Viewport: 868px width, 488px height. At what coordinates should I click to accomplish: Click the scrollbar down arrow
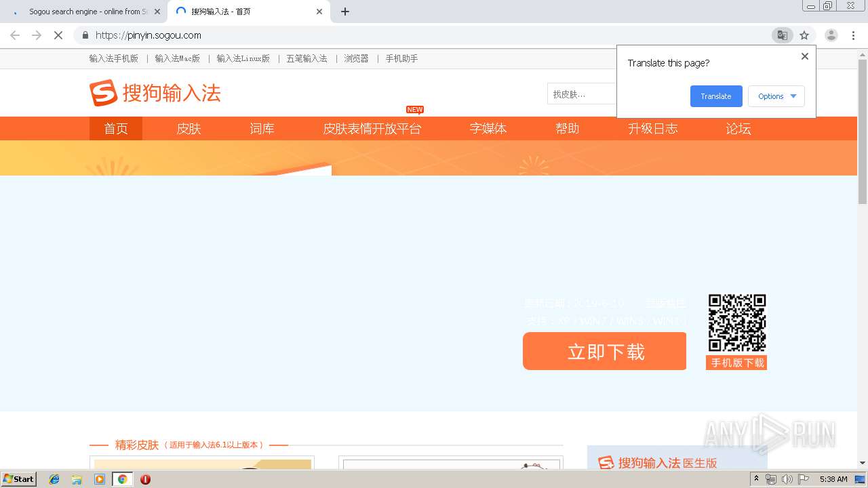point(863,463)
